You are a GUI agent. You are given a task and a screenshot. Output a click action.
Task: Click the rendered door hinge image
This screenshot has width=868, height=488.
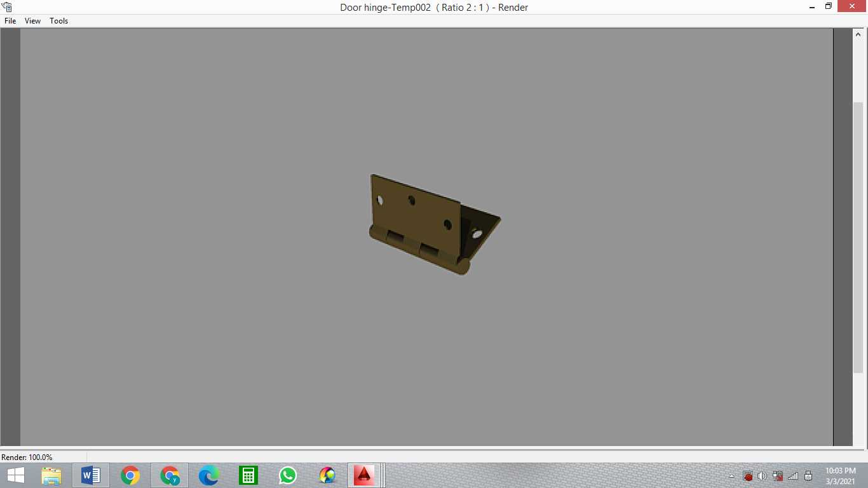(x=435, y=224)
